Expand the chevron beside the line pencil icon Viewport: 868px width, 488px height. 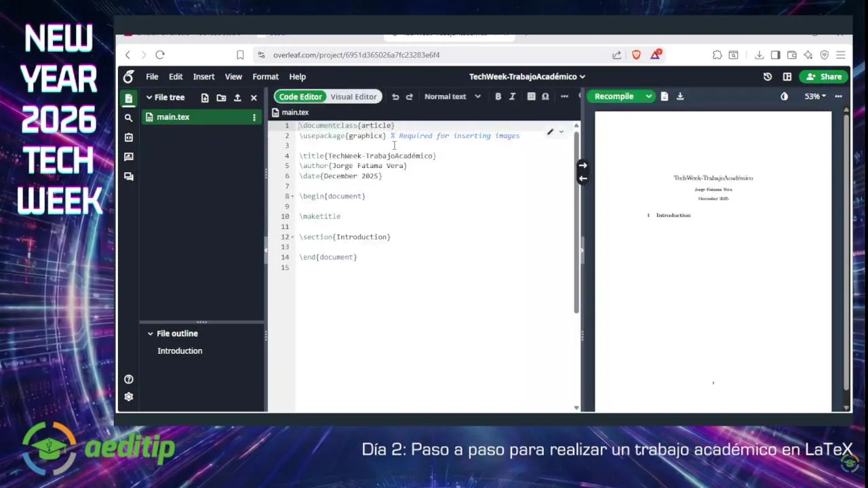point(561,131)
